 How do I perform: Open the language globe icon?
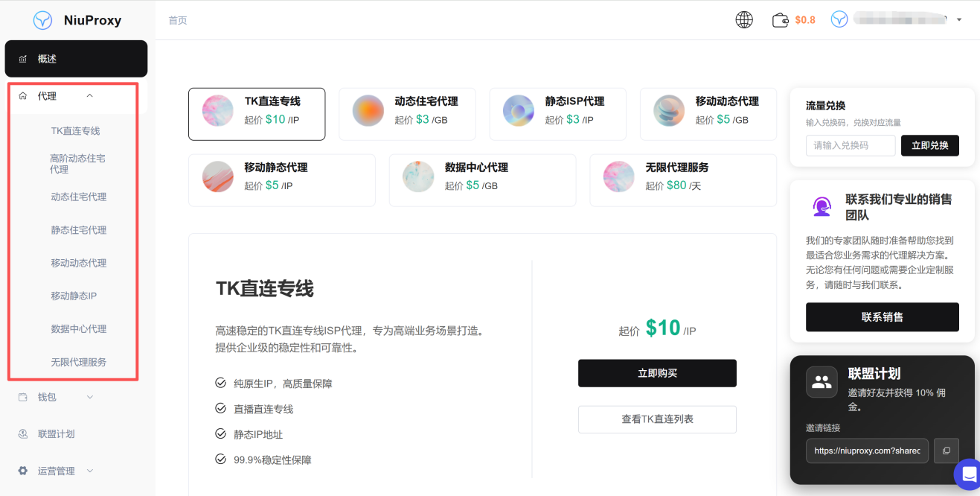click(x=744, y=20)
